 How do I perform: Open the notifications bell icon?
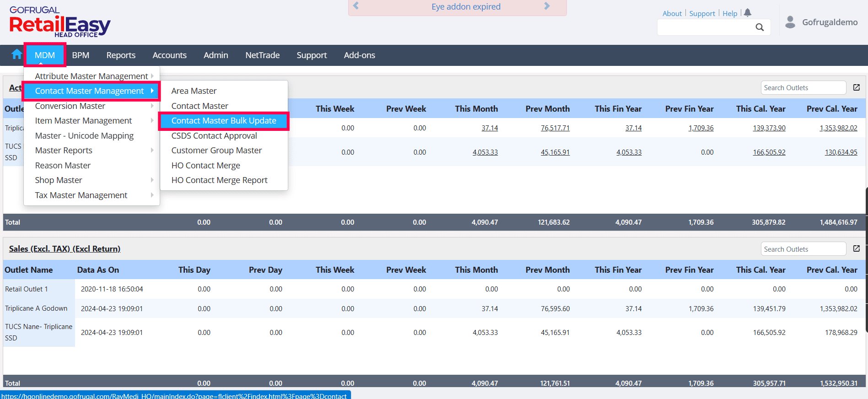point(748,13)
